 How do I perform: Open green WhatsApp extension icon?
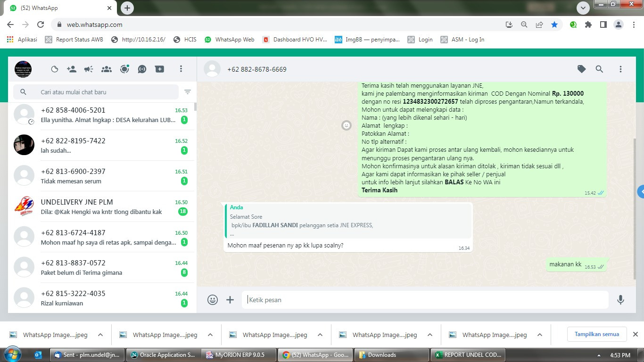click(573, 25)
